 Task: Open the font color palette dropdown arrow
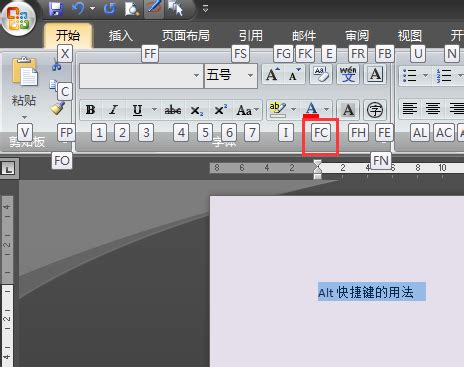[x=327, y=109]
